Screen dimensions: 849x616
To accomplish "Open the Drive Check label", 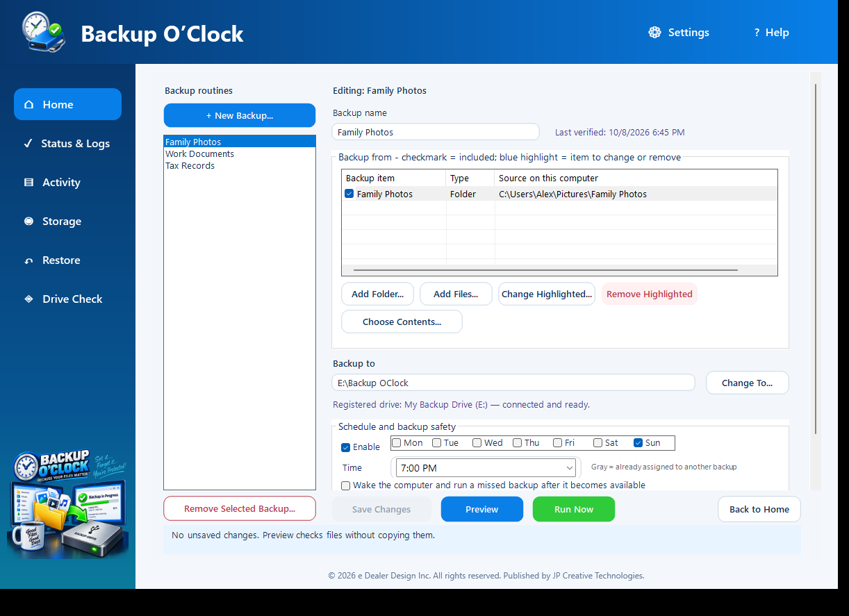I will point(72,299).
